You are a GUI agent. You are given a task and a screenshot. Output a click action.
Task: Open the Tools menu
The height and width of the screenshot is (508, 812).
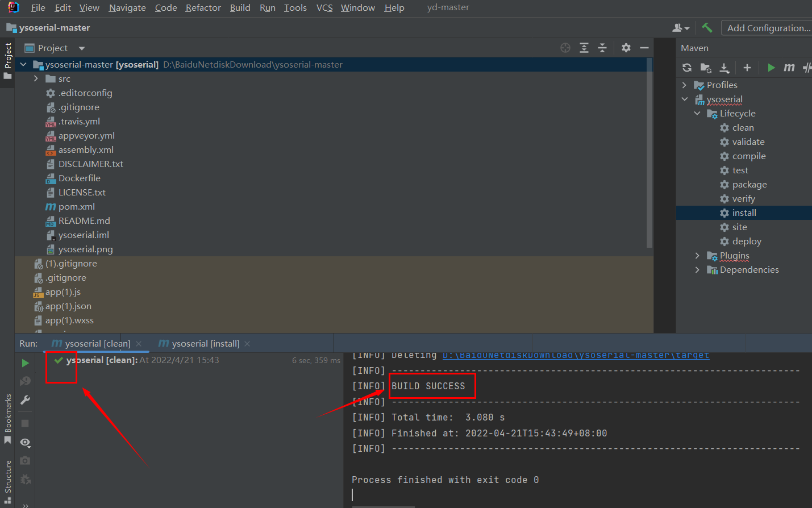295,7
